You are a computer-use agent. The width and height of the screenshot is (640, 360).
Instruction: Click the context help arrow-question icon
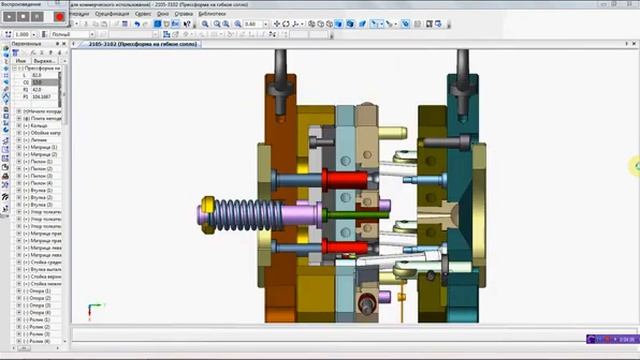(187, 24)
